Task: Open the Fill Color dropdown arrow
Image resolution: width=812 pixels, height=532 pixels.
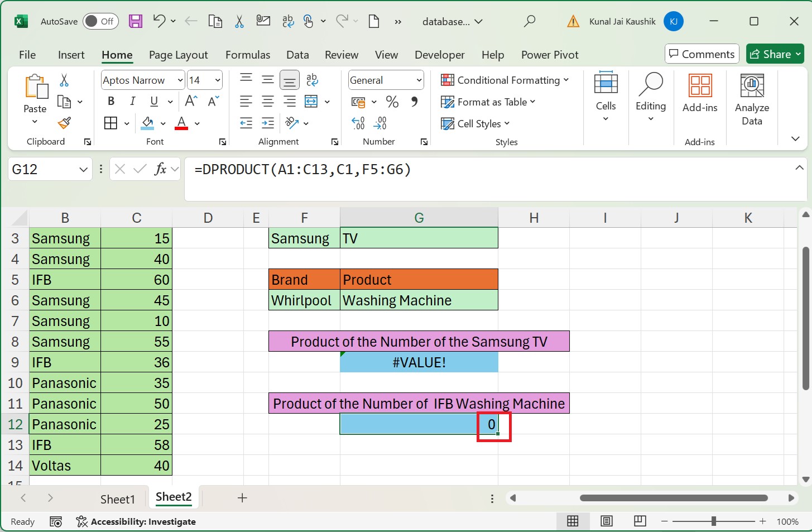Action: click(162, 123)
